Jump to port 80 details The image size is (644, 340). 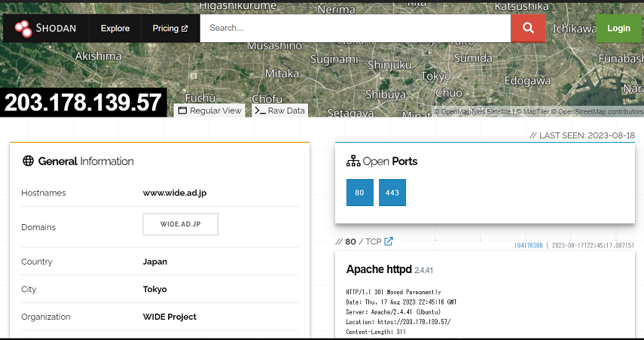[359, 193]
